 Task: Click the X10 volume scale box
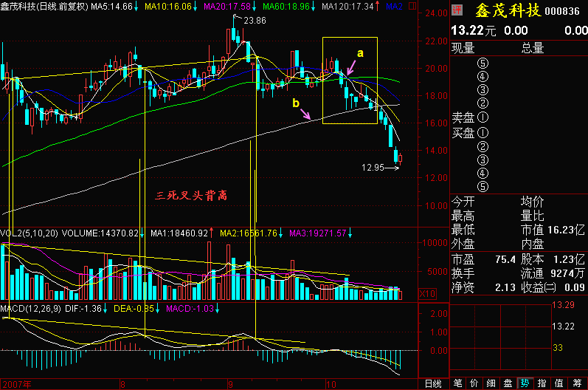pyautogui.click(x=427, y=294)
